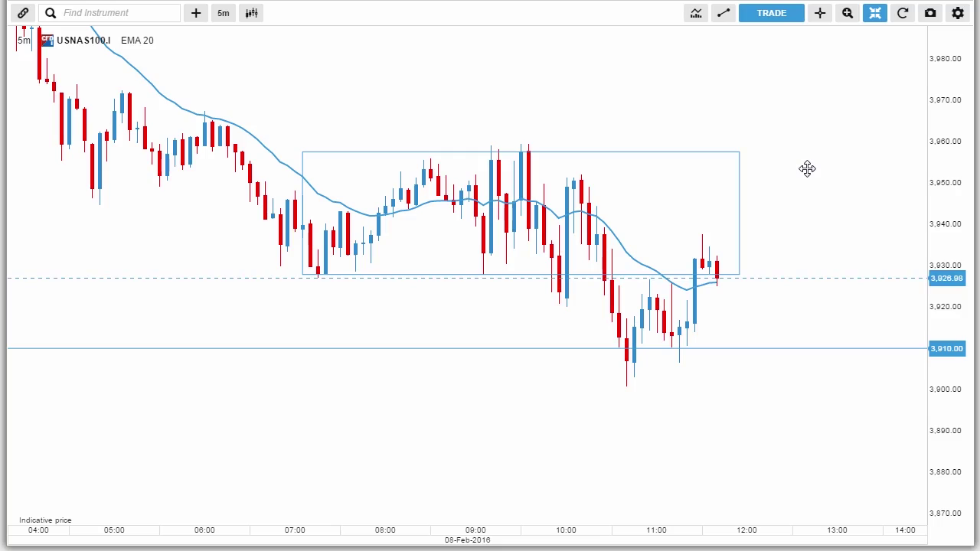Click the 09:00 time axis label
980x551 pixels.
(475, 530)
